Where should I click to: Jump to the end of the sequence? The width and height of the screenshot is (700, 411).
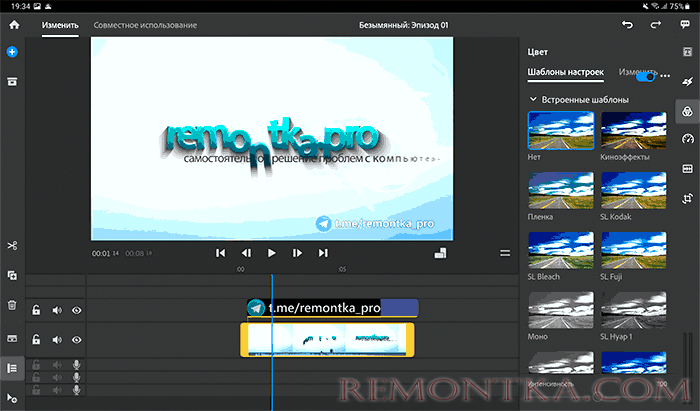(x=323, y=253)
